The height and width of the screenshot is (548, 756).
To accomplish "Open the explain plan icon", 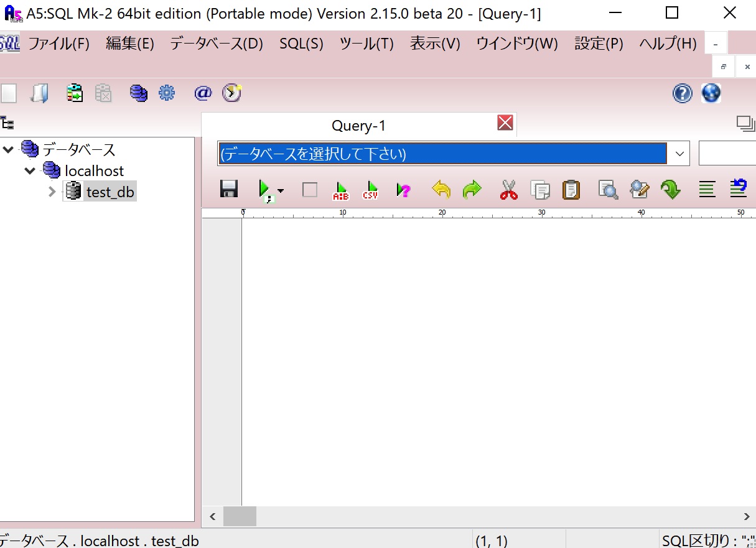I will pyautogui.click(x=403, y=190).
